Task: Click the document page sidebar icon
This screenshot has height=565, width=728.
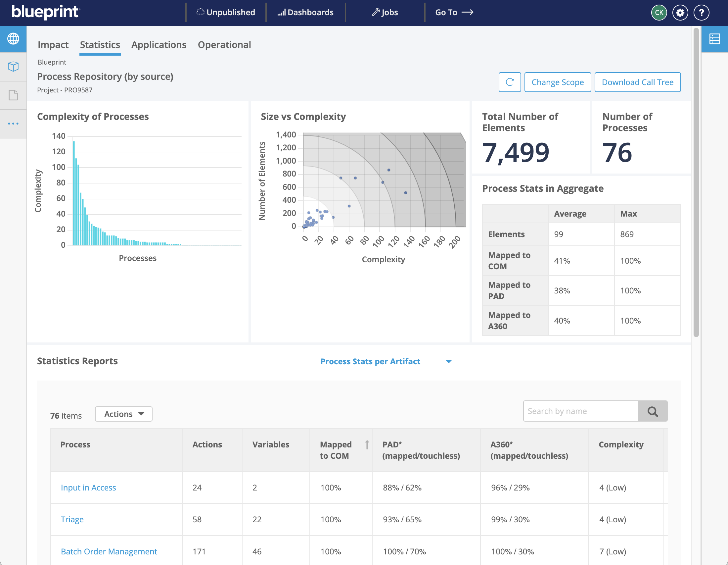Action: pyautogui.click(x=13, y=95)
